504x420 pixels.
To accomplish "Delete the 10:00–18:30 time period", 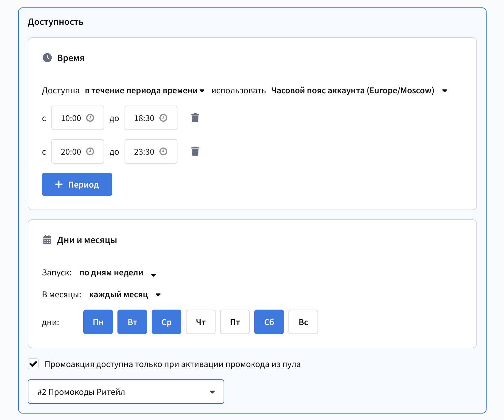I will click(x=195, y=118).
